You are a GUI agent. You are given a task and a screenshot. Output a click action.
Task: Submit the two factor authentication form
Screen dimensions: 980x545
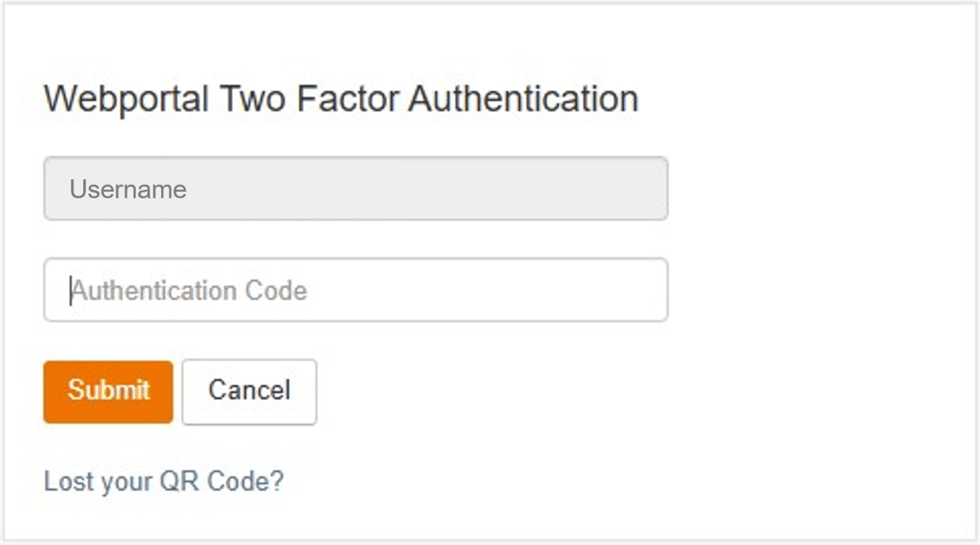108,391
